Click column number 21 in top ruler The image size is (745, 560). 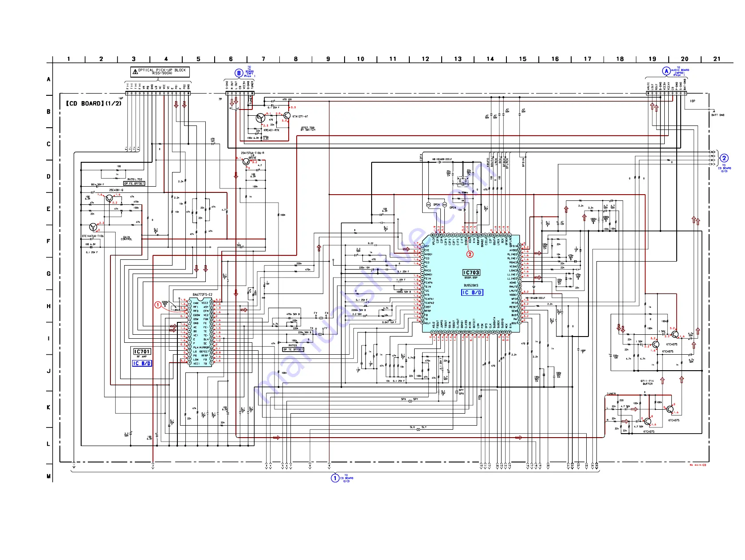click(x=717, y=59)
